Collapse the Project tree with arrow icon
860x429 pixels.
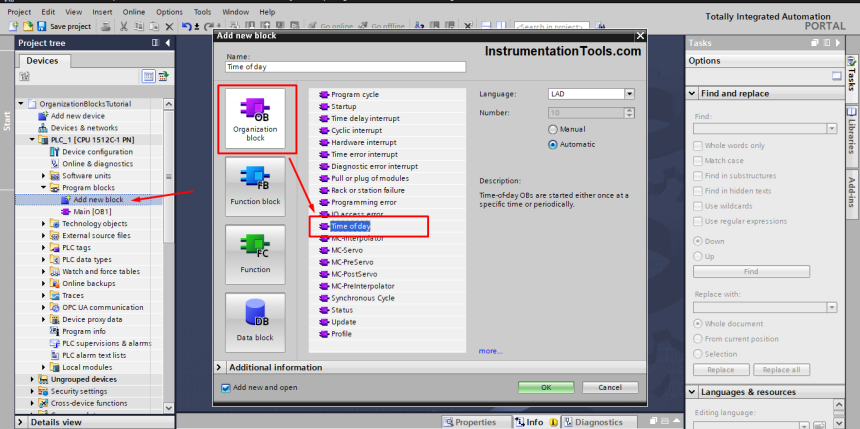(167, 43)
